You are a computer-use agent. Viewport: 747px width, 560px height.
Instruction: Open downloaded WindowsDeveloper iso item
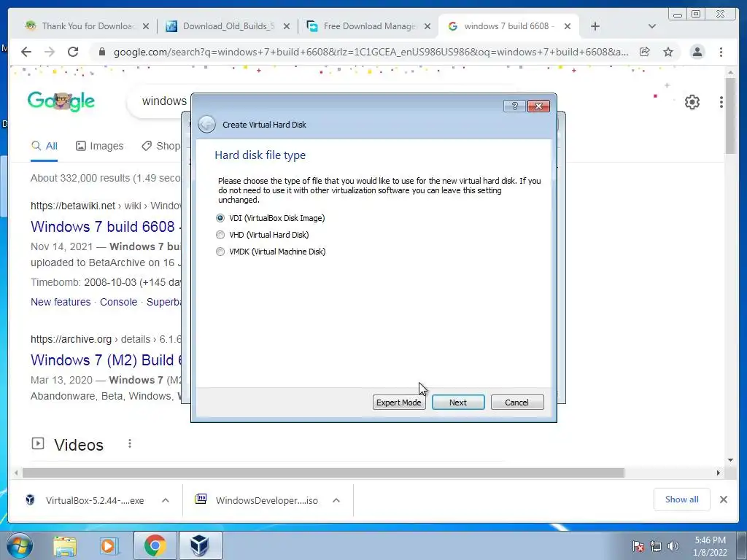click(257, 500)
